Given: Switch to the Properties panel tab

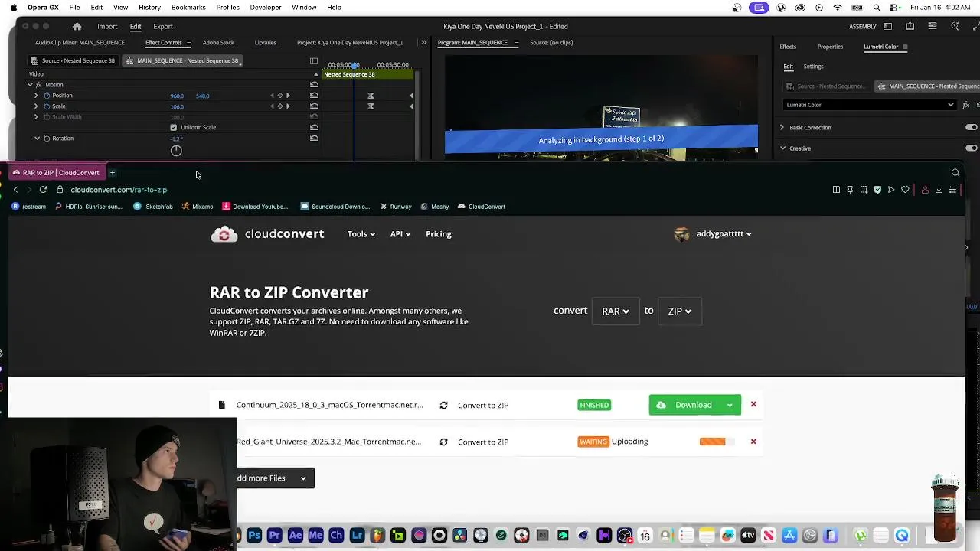Looking at the screenshot, I should [x=830, y=47].
